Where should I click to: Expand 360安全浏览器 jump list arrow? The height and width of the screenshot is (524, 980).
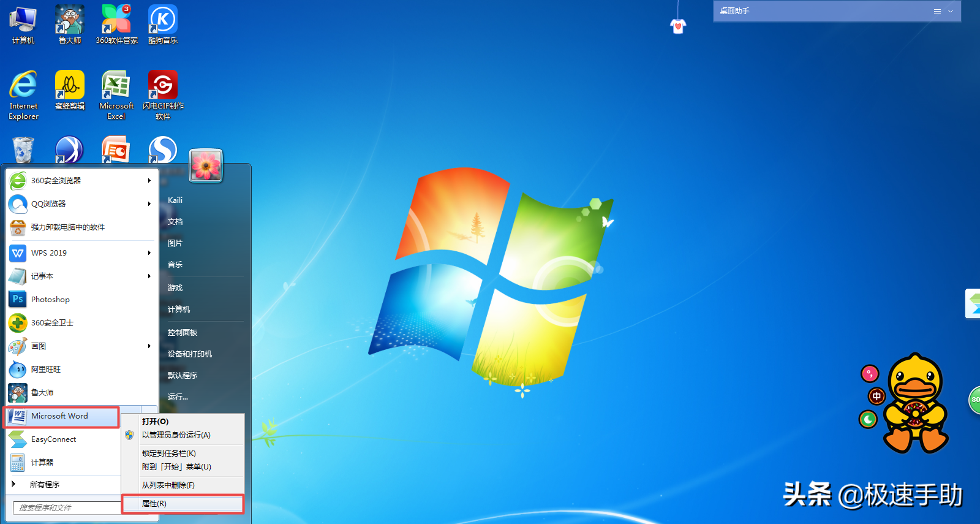[x=149, y=181]
